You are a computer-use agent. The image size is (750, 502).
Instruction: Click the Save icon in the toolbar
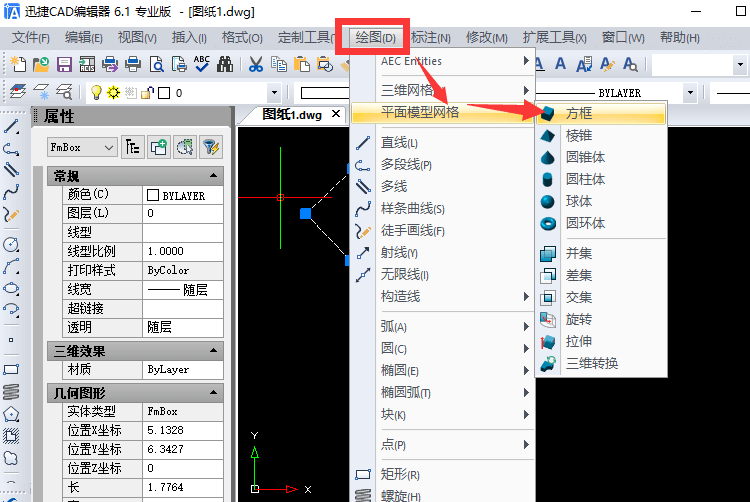click(64, 65)
